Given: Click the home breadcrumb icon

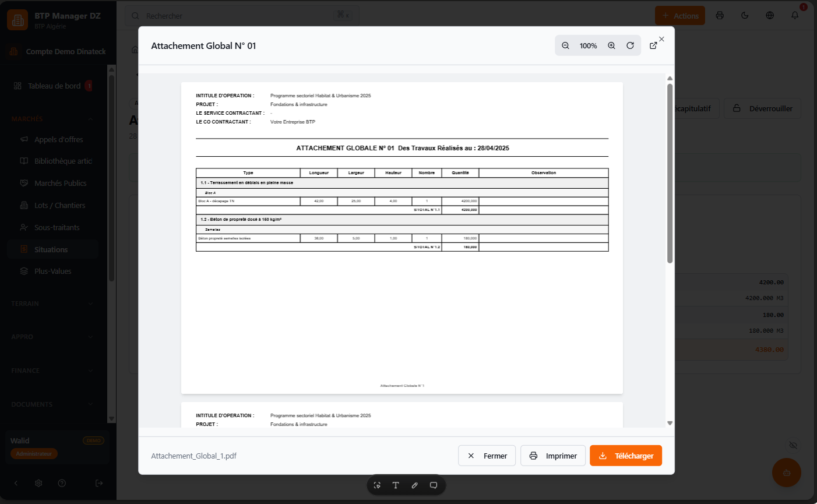Looking at the screenshot, I should [135, 50].
